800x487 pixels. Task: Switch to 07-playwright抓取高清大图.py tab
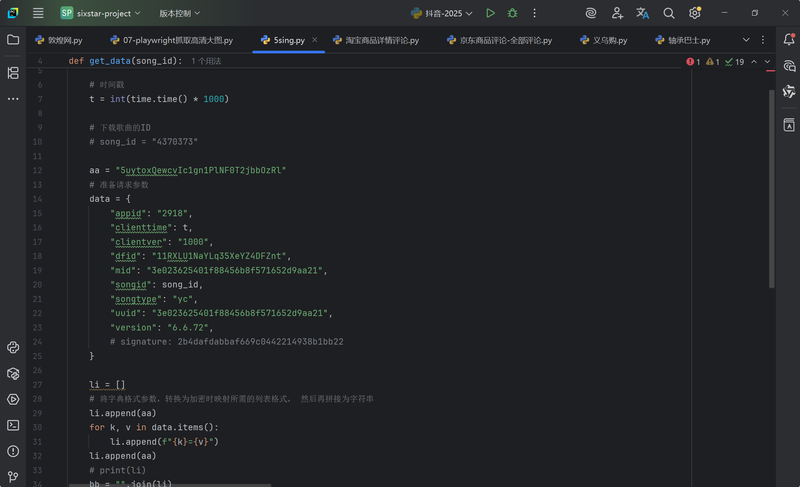pyautogui.click(x=171, y=40)
